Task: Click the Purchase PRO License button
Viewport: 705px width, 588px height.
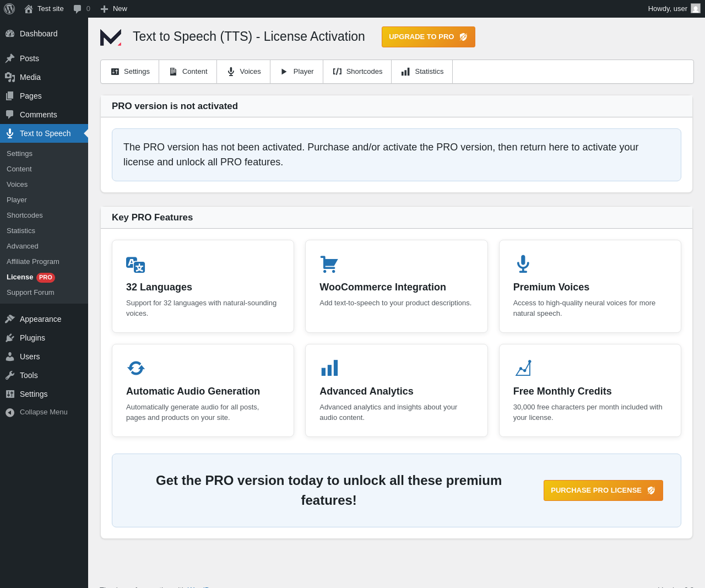Action: point(603,490)
